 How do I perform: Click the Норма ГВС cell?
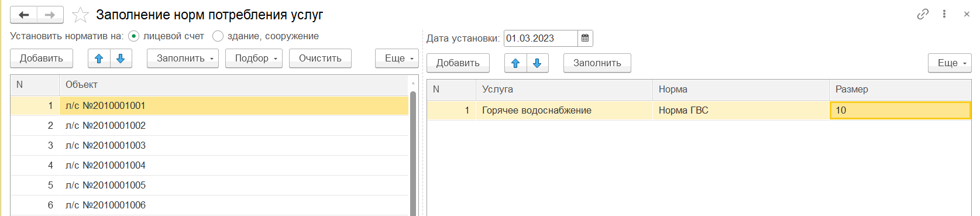pyautogui.click(x=741, y=111)
